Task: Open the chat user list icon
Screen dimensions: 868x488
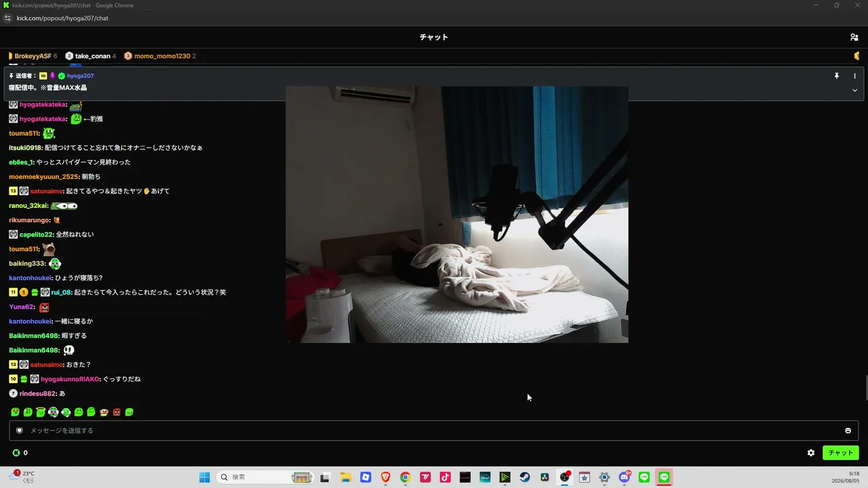Action: click(x=854, y=37)
